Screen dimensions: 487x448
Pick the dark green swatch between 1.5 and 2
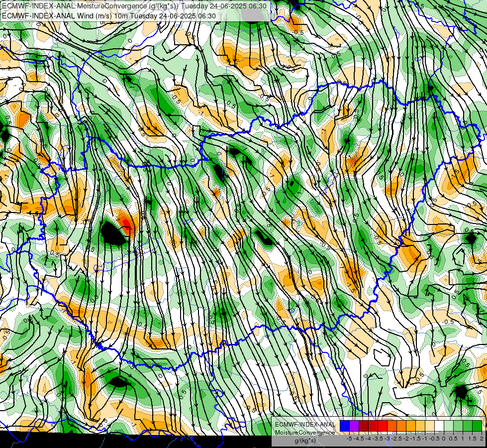click(x=477, y=426)
